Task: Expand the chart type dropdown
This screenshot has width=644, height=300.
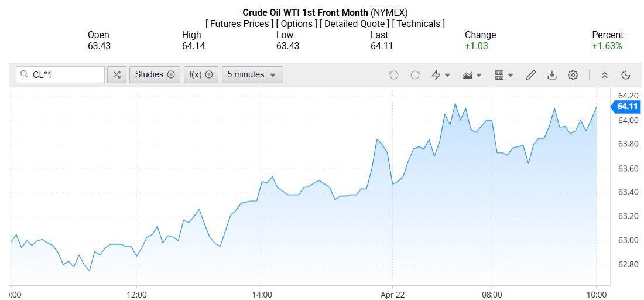Action: 472,75
